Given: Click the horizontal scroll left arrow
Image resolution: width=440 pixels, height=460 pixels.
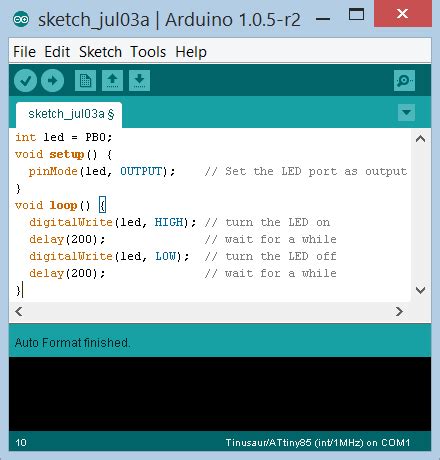Looking at the screenshot, I should pyautogui.click(x=19, y=312).
